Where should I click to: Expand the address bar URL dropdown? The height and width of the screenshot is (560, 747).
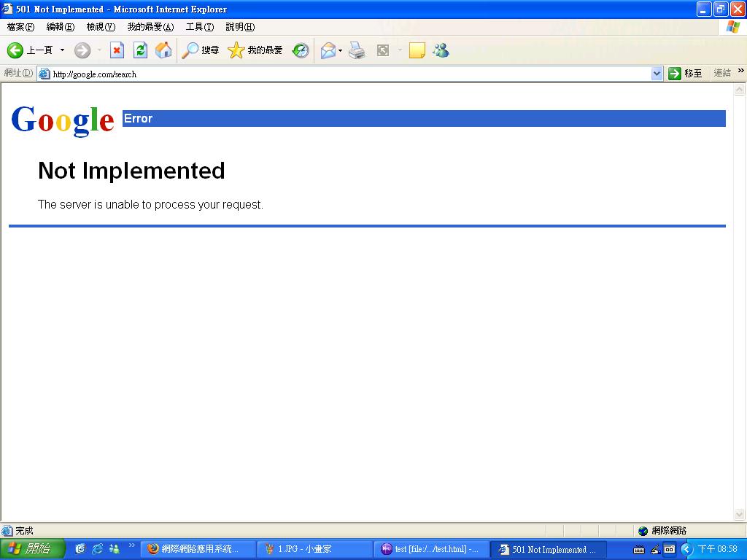657,74
